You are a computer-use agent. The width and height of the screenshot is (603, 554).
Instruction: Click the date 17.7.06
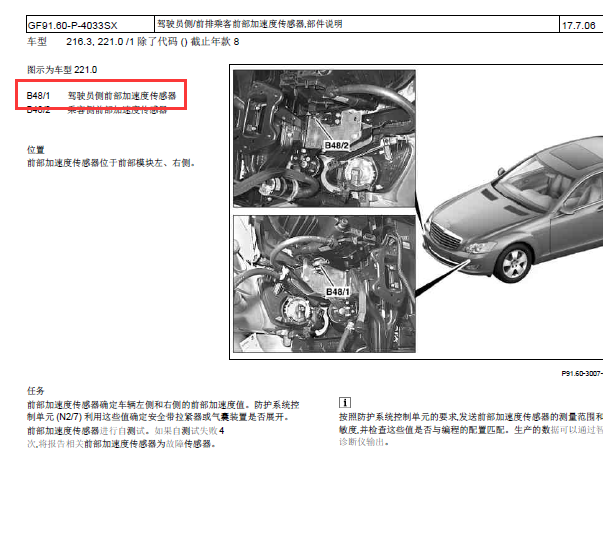pos(578,26)
